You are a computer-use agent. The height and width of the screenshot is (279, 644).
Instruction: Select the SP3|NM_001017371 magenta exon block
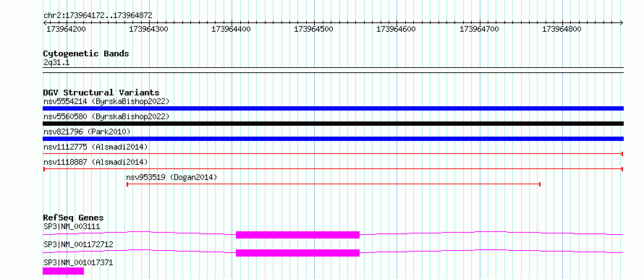click(x=63, y=271)
